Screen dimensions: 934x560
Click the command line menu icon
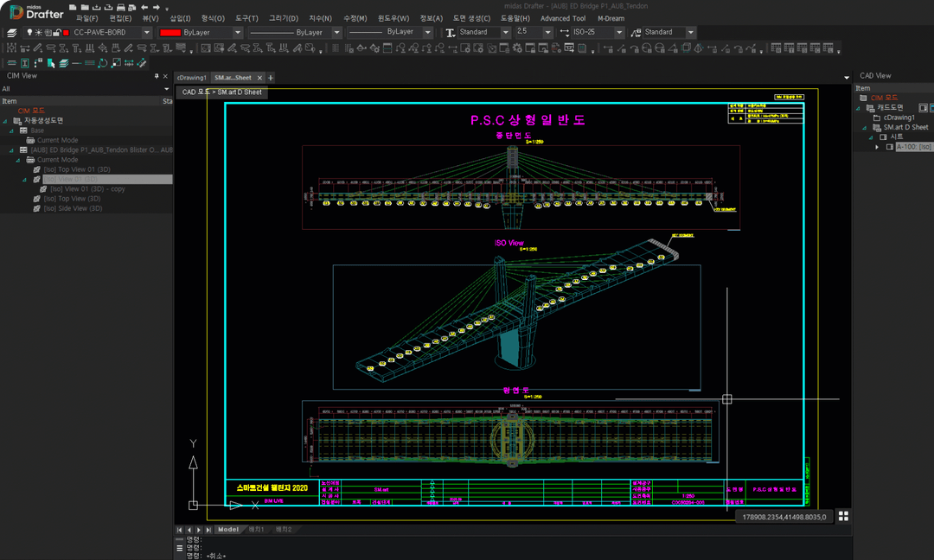pos(179,548)
